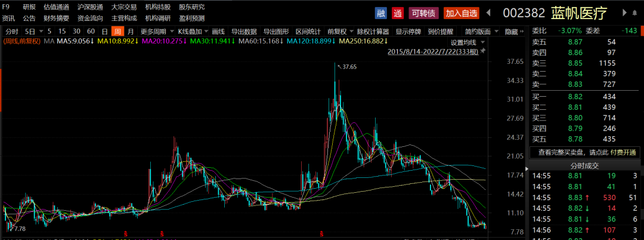Switch to 日 daily K-line
The height and width of the screenshot is (240, 644).
pyautogui.click(x=105, y=32)
